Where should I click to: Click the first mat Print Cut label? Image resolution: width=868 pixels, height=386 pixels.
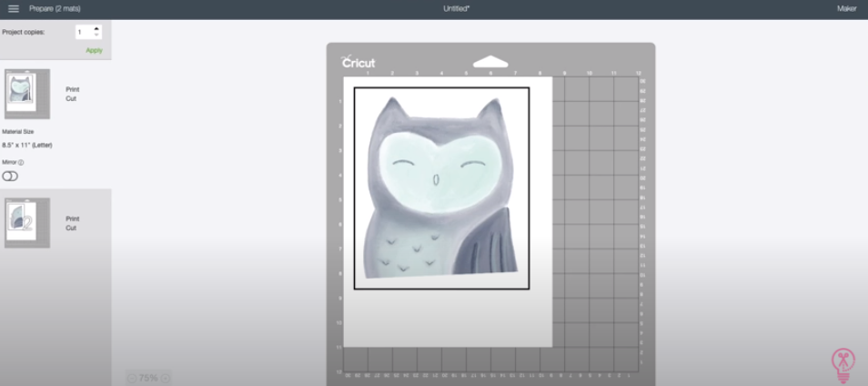pyautogui.click(x=72, y=94)
